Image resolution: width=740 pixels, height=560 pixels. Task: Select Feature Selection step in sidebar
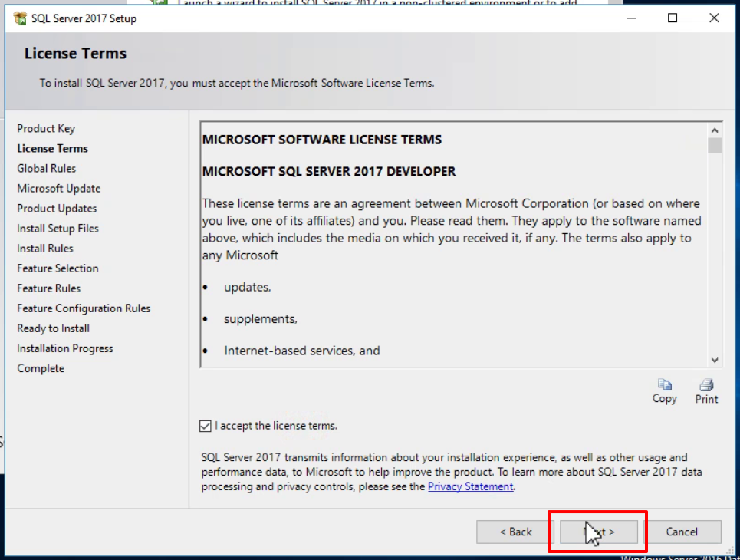coord(58,268)
